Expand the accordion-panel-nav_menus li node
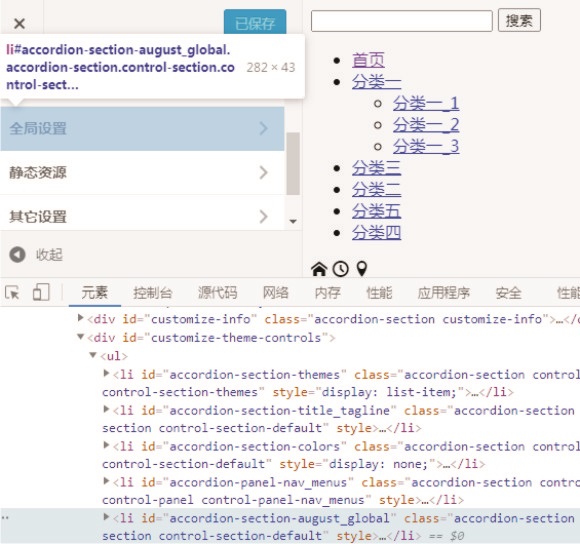 click(106, 481)
